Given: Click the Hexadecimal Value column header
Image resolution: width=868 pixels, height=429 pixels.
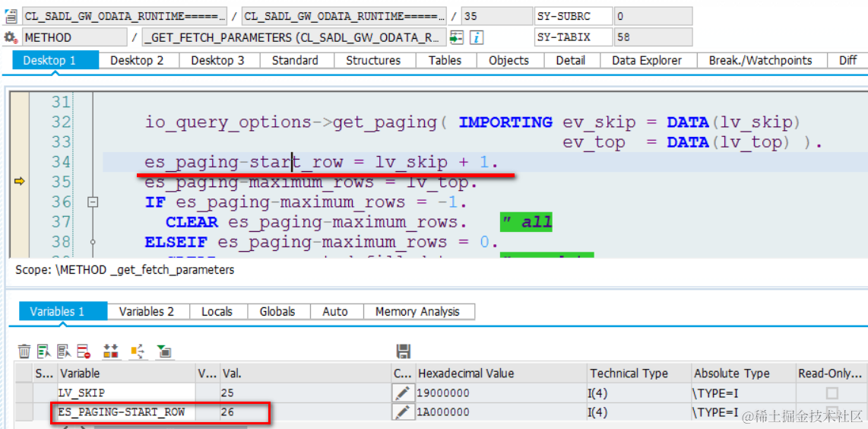Looking at the screenshot, I should click(500, 373).
